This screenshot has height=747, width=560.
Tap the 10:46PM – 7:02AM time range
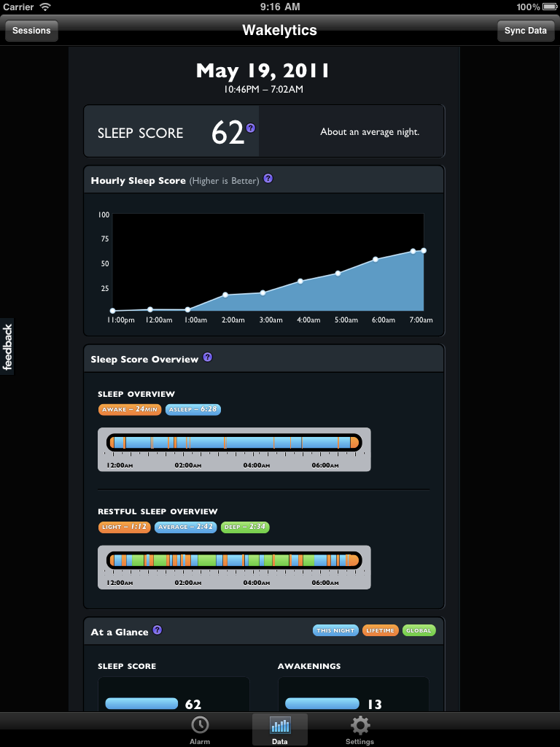(263, 89)
